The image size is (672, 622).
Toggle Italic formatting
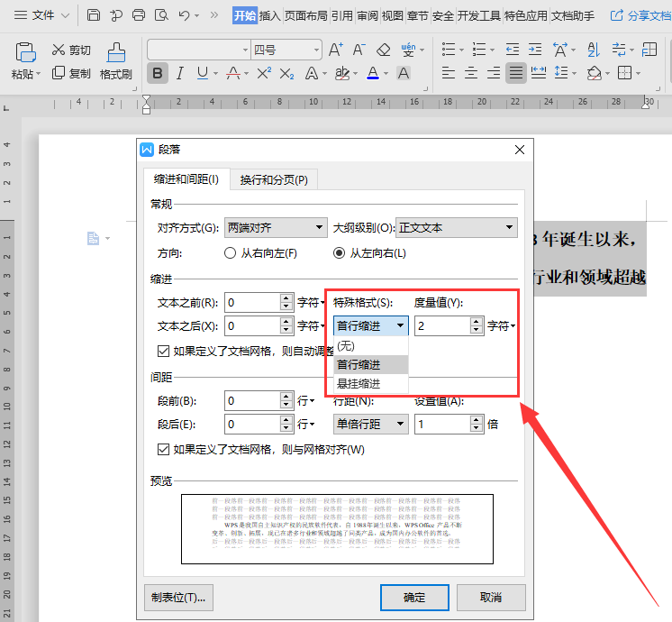pyautogui.click(x=180, y=73)
